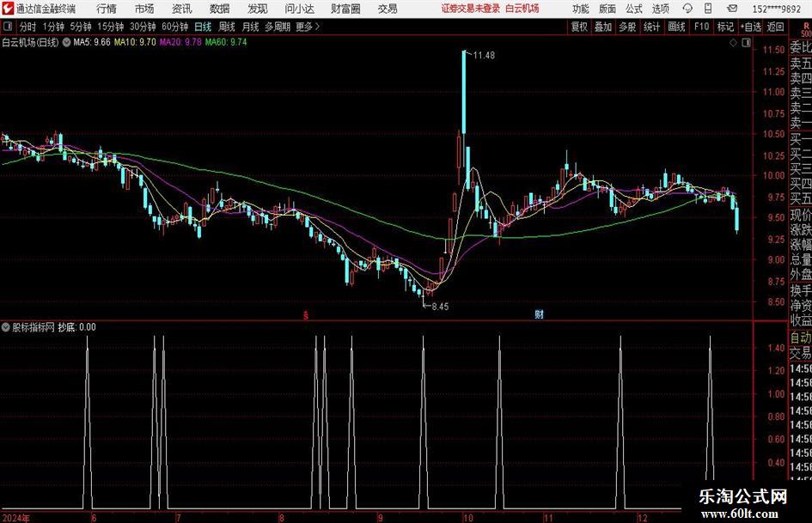Toggle the right side panel icon
The image size is (812, 523).
tap(746, 43)
